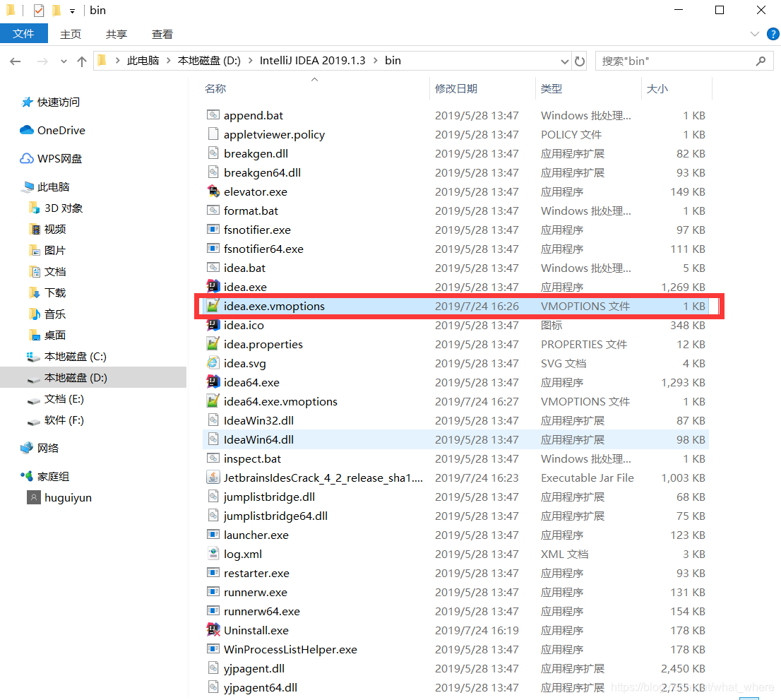Click the search magnifier icon

point(761,61)
